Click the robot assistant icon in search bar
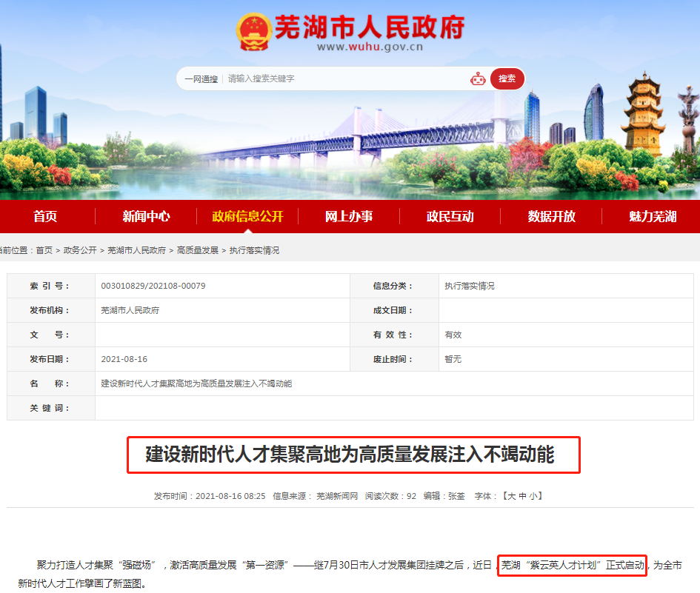The width and height of the screenshot is (700, 593). (478, 78)
